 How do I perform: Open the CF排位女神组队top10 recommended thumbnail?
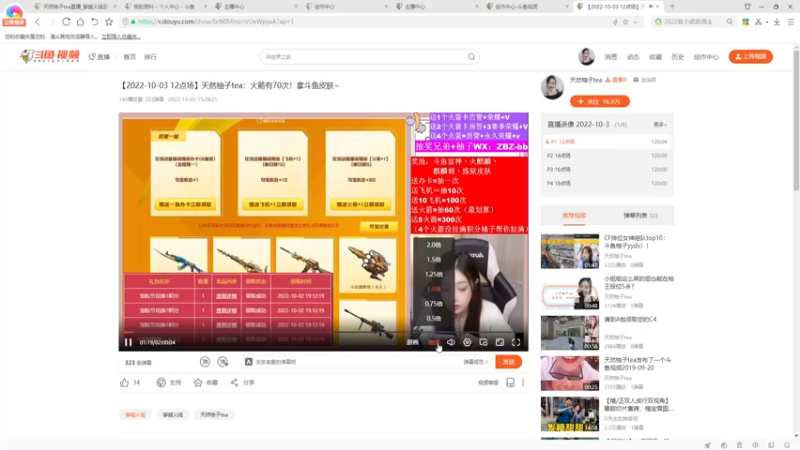coord(570,252)
